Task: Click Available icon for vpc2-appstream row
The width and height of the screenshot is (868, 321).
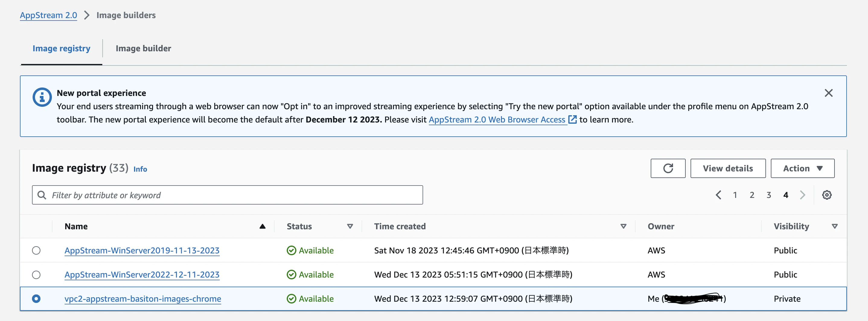Action: 291,298
